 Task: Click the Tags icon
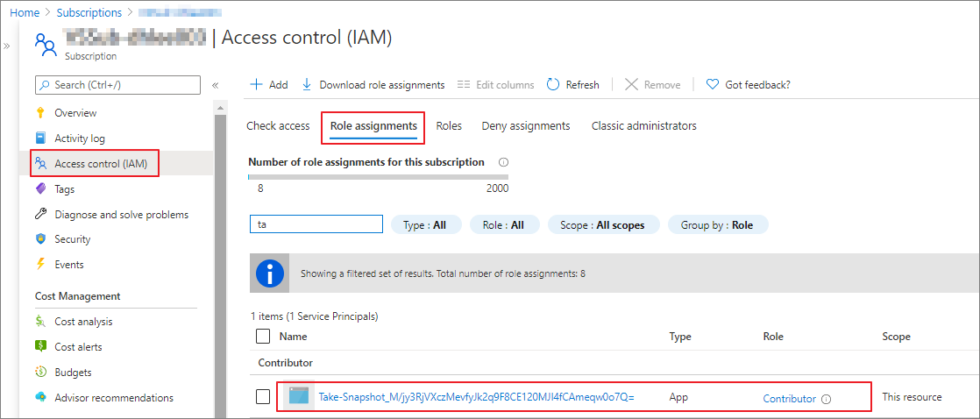[41, 188]
